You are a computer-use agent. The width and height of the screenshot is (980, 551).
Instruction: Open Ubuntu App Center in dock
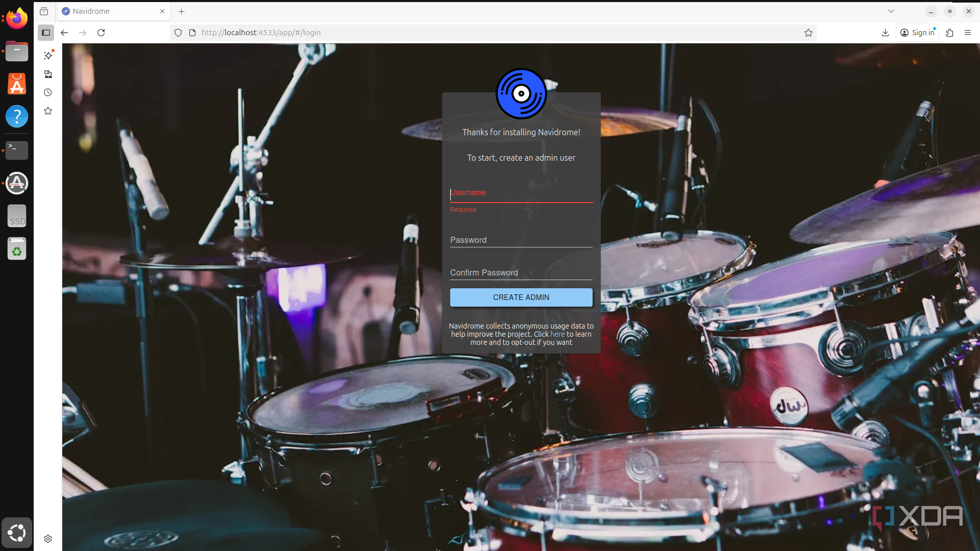(x=17, y=84)
